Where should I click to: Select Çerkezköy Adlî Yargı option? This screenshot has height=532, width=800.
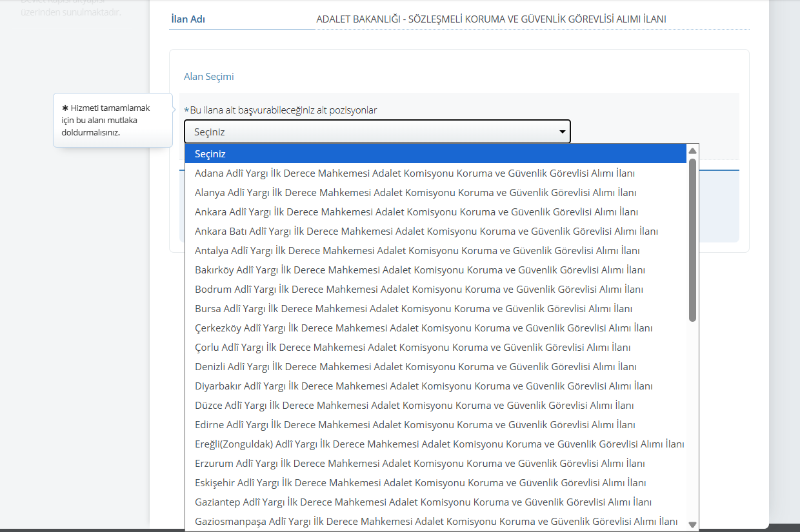coord(435,328)
